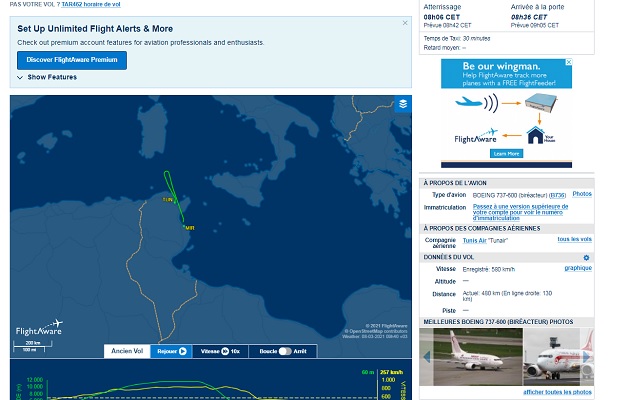Image resolution: width=630 pixels, height=400 pixels.
Task: Click the aircraft Photos link
Action: point(581,193)
